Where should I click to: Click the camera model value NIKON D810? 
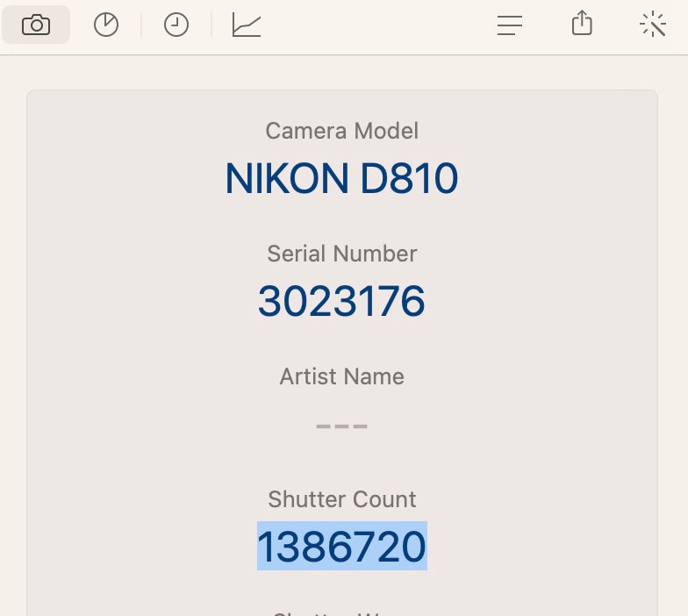[342, 178]
